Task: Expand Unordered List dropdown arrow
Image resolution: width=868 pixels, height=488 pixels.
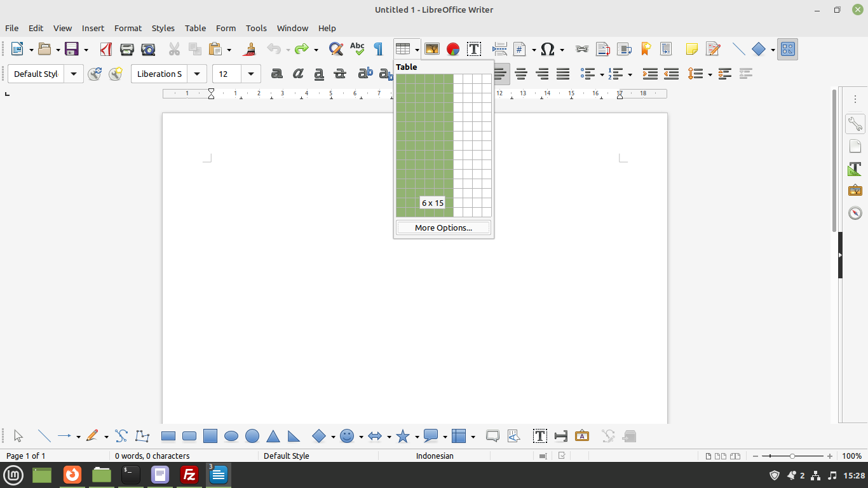Action: pyautogui.click(x=601, y=74)
